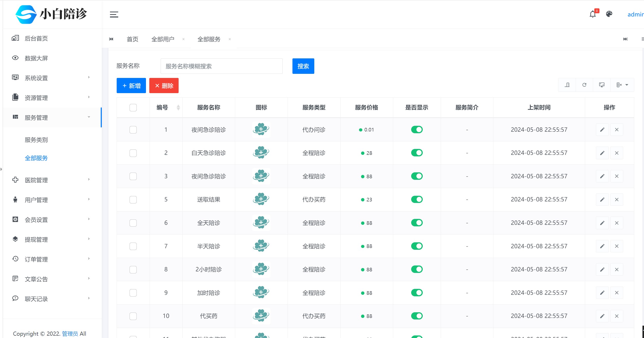Delete service row 1 with the X icon
The height and width of the screenshot is (338, 644).
pos(617,130)
